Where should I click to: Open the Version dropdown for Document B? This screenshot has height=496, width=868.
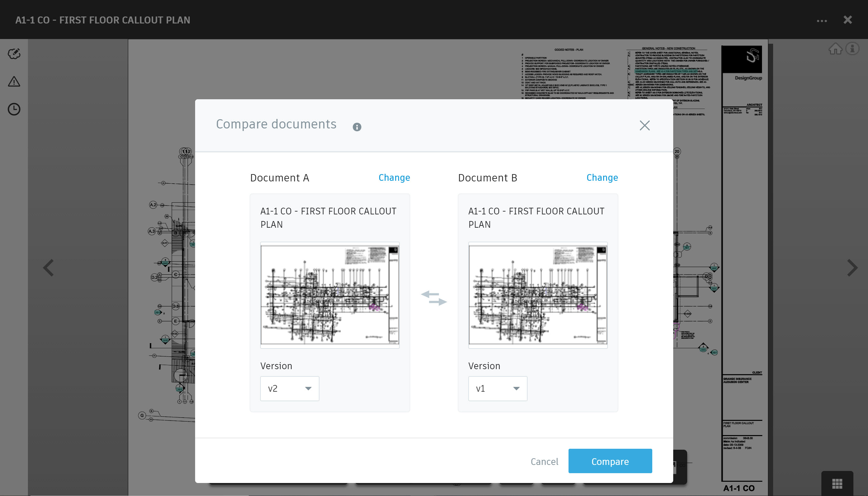497,388
